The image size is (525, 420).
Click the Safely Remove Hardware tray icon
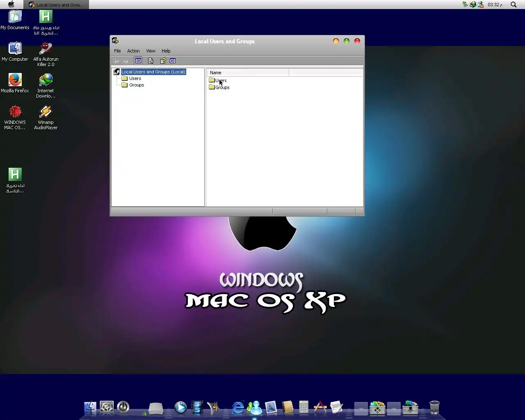(465, 5)
